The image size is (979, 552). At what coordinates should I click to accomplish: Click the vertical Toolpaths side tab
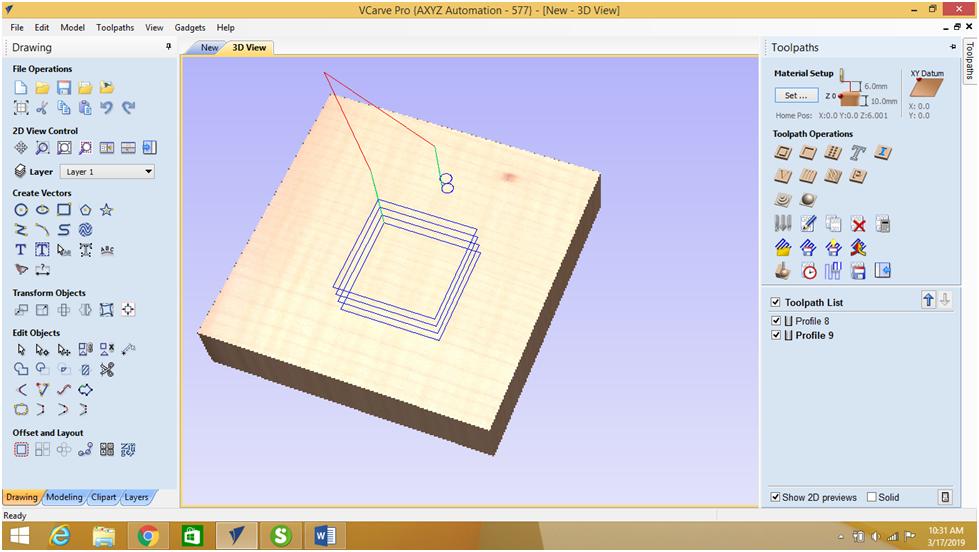coord(970,60)
